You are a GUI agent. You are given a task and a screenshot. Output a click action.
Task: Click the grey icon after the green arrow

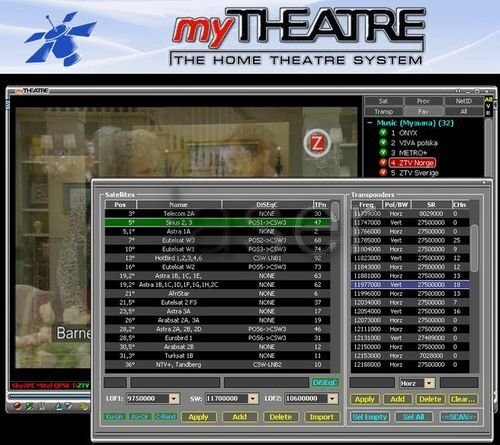click(x=42, y=406)
